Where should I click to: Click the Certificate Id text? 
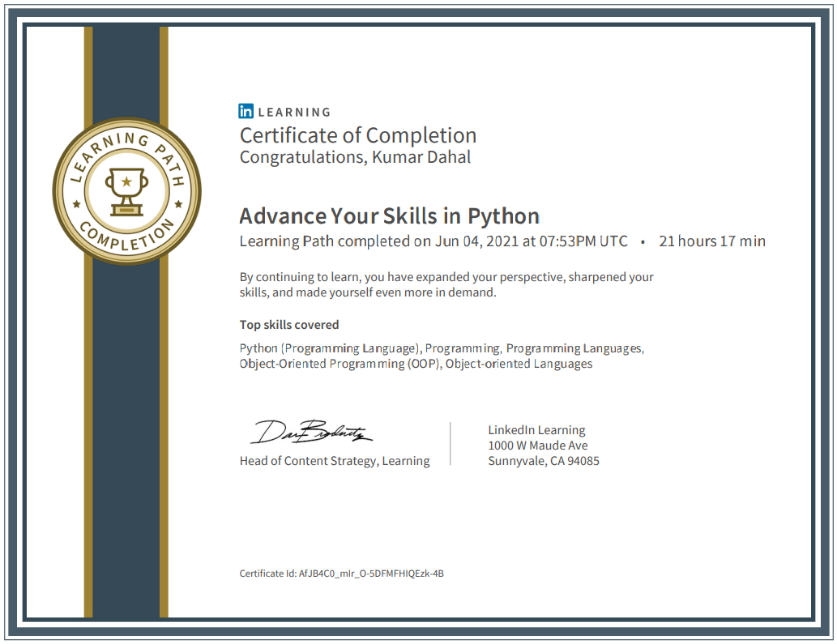341,574
